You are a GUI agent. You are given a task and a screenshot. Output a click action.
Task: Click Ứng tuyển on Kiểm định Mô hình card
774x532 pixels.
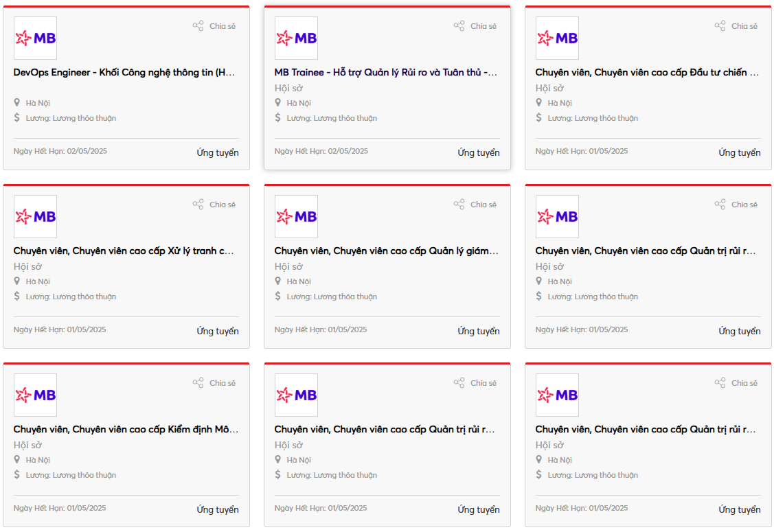pos(218,509)
